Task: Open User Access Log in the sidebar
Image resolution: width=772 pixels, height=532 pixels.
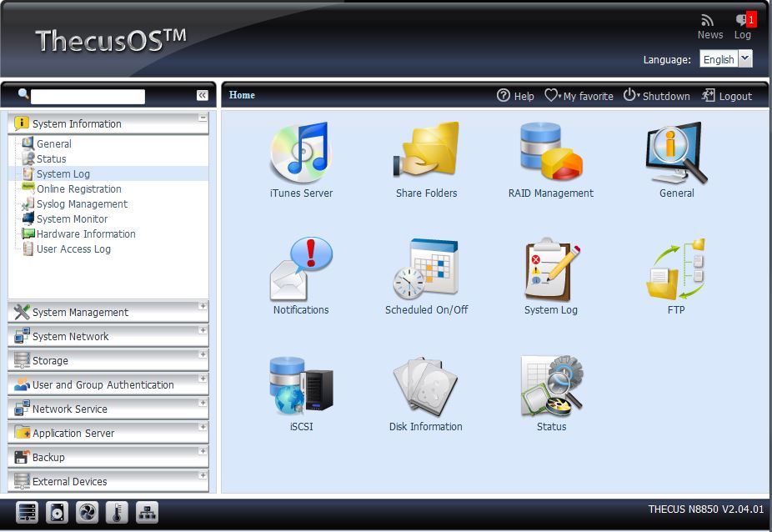Action: 73,248
